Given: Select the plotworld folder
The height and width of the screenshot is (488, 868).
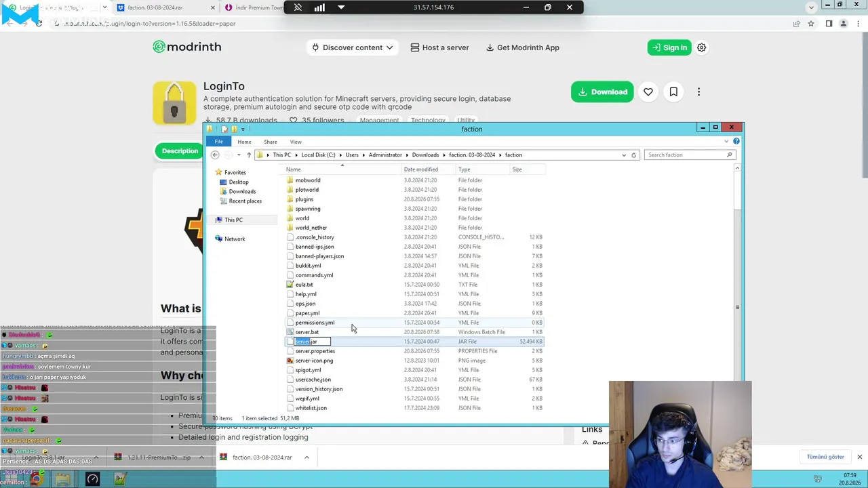Looking at the screenshot, I should click(307, 190).
